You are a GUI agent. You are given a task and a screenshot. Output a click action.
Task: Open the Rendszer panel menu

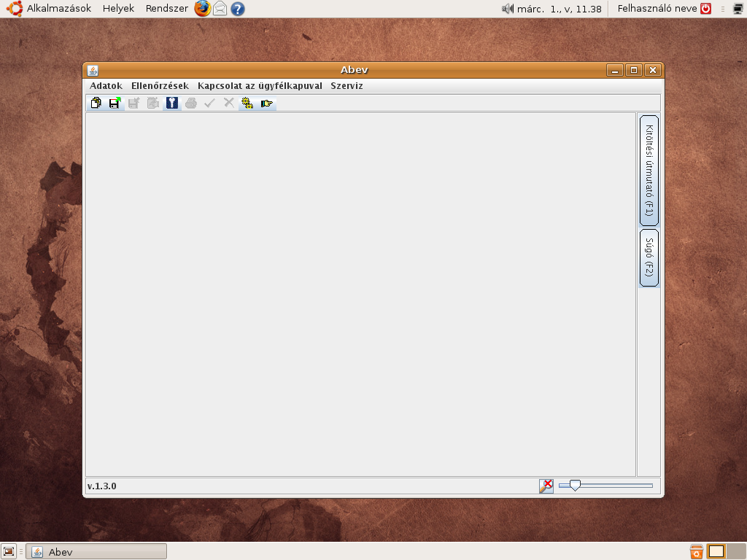click(167, 9)
